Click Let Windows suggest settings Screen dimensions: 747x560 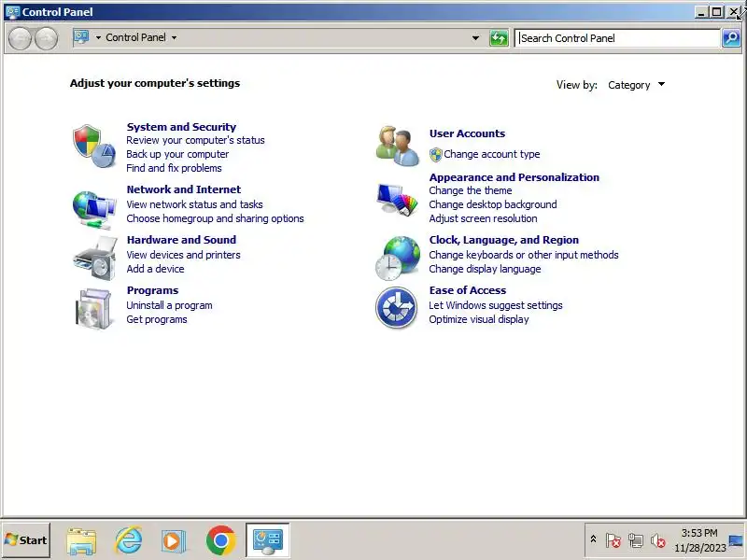tap(496, 306)
